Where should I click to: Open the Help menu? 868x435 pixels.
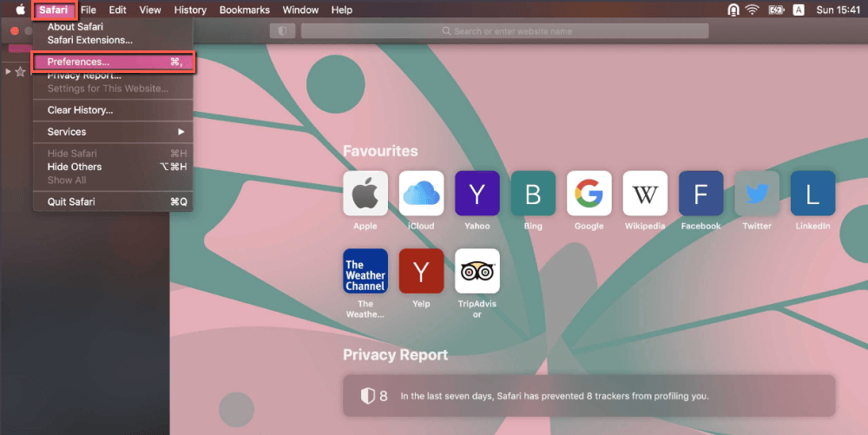(341, 10)
